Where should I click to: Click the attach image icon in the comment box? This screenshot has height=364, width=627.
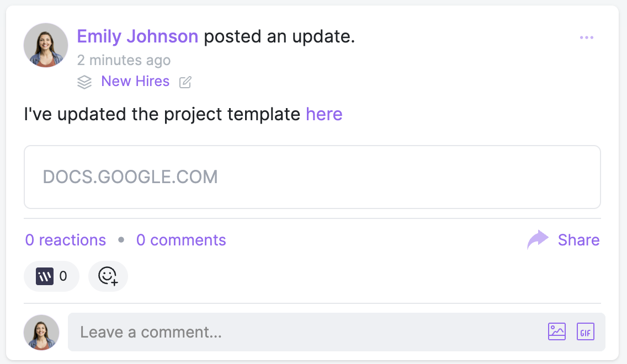[x=557, y=331]
